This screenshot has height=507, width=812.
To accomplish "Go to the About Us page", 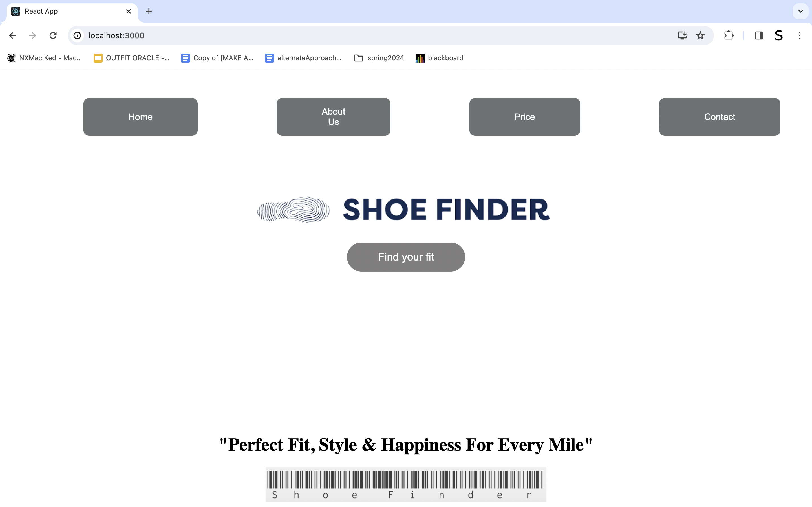I will 333,117.
